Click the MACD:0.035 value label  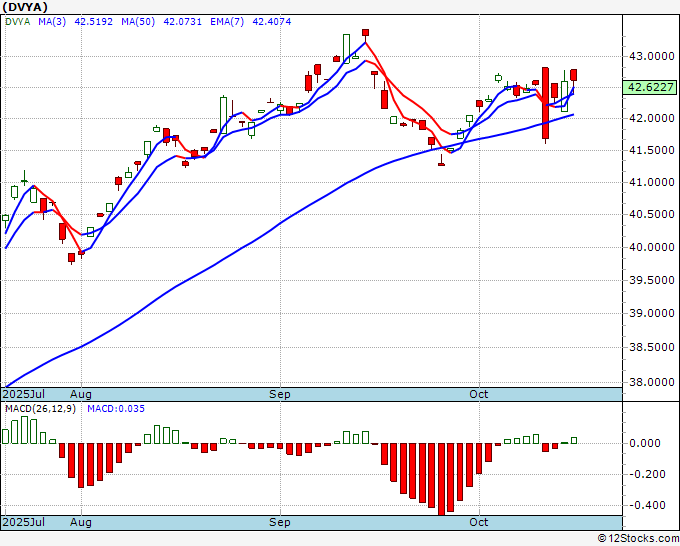pos(116,409)
